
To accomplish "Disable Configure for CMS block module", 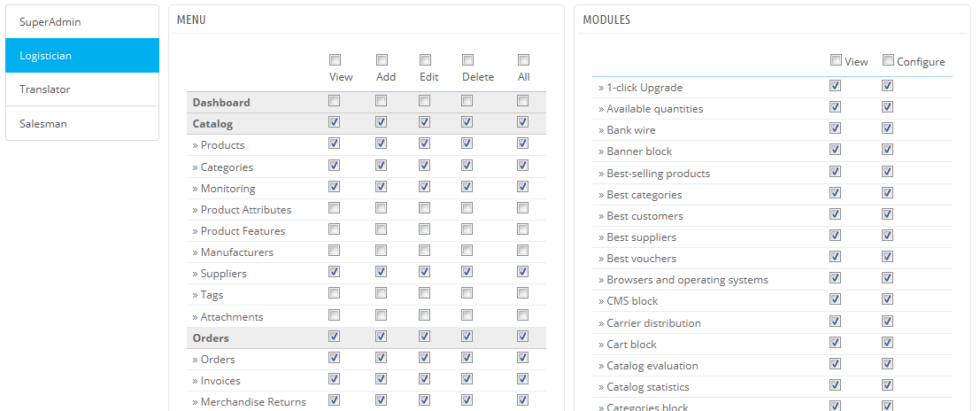I will point(888,299).
